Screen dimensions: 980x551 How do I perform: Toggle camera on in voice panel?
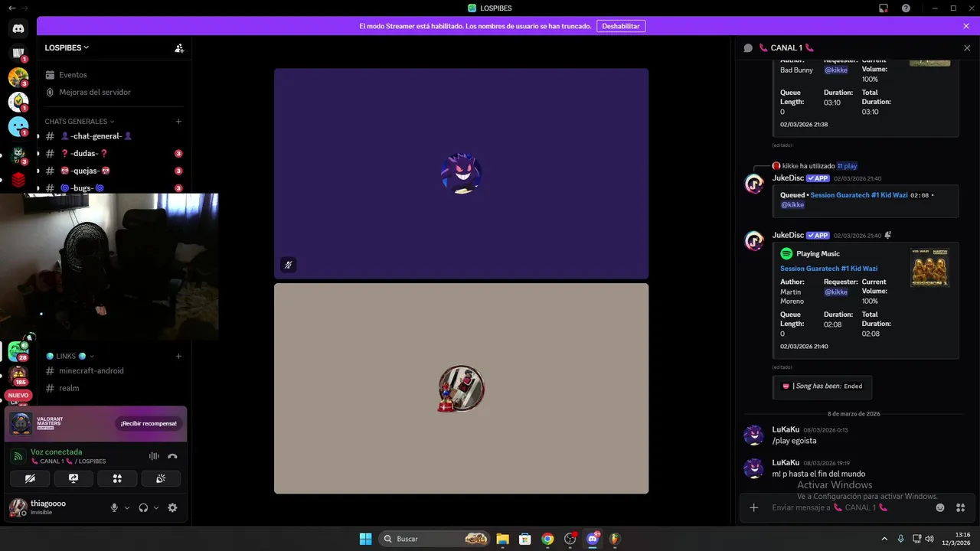pos(30,478)
